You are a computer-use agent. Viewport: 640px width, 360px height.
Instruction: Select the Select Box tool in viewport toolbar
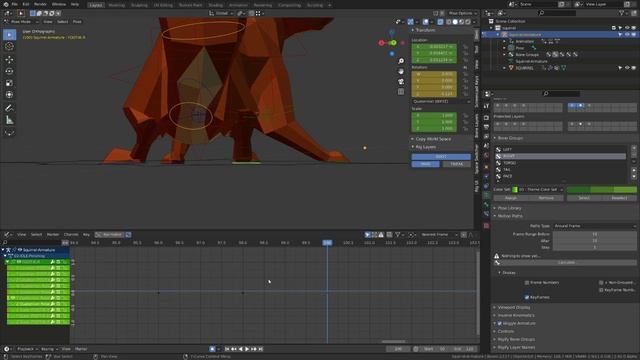pos(9,35)
